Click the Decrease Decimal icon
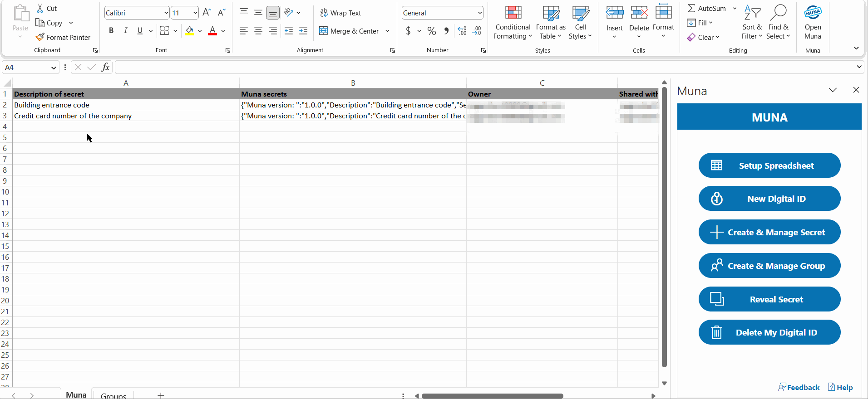The width and height of the screenshot is (868, 399). (477, 31)
